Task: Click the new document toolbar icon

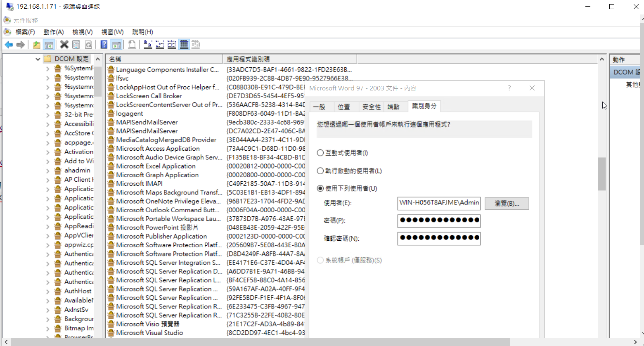Action: 132,45
